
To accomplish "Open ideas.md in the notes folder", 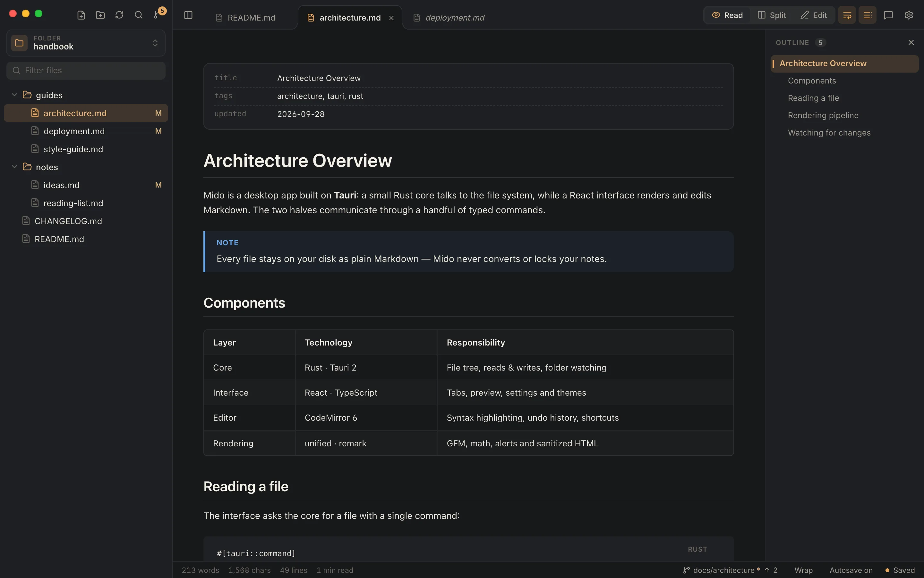I will (x=86, y=185).
